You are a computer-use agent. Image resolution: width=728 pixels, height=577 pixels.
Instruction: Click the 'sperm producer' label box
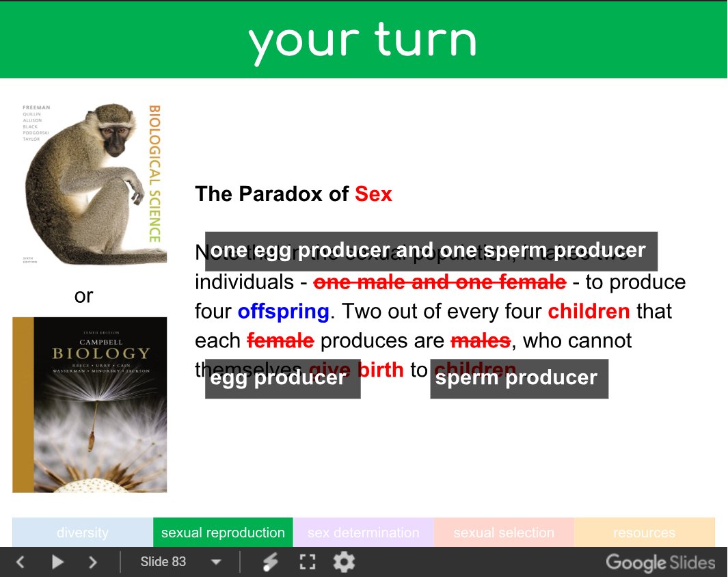(519, 379)
